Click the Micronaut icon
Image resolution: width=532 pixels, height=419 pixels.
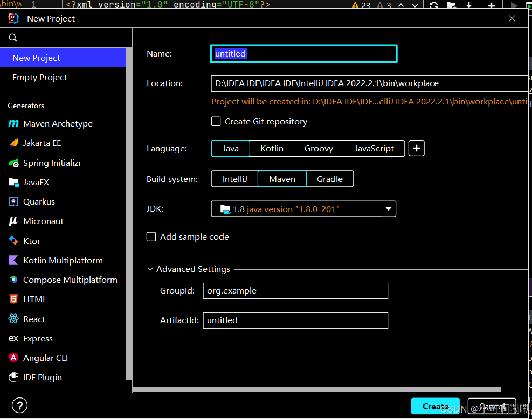point(13,221)
